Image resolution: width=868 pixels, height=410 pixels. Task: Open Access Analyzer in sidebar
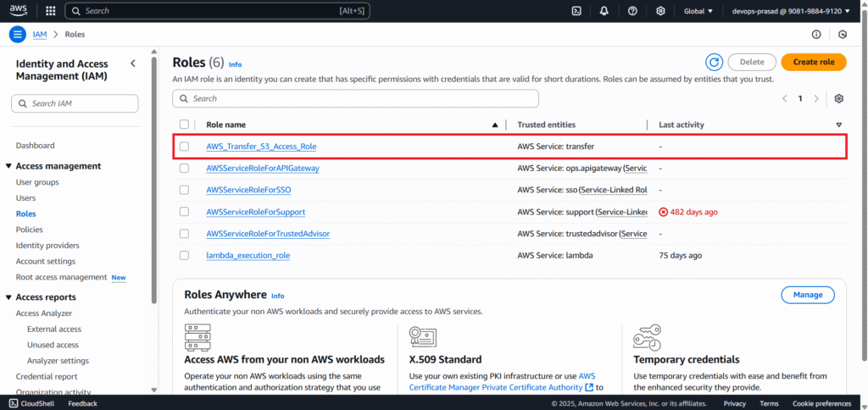click(44, 313)
